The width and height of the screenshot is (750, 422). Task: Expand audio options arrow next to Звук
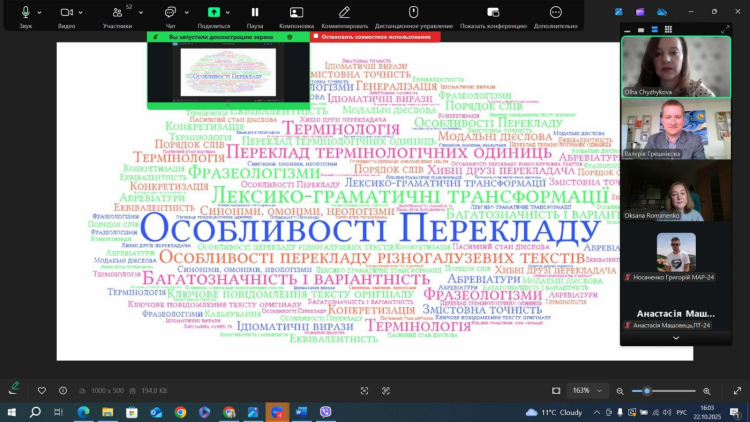(x=39, y=12)
